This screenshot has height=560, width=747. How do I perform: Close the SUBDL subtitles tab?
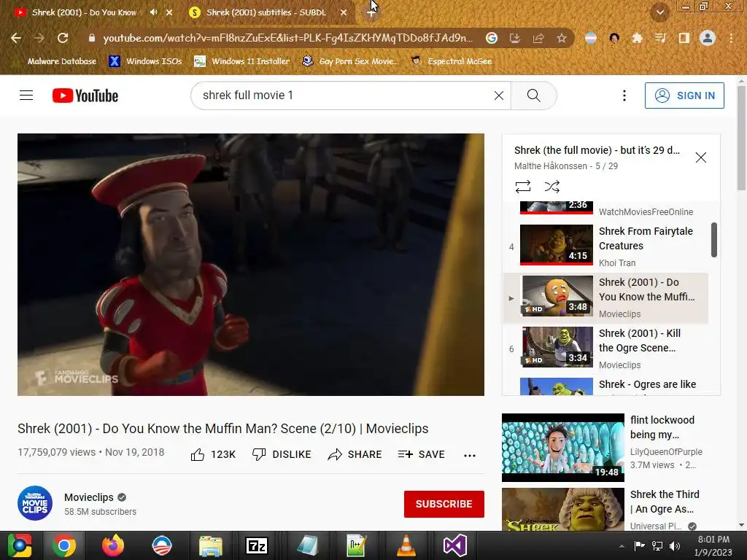[x=344, y=12]
